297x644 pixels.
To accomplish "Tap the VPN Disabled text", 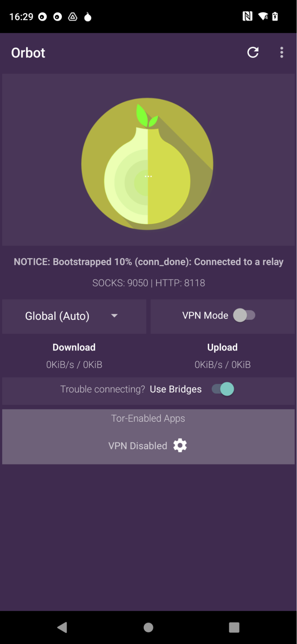I will tap(138, 446).
